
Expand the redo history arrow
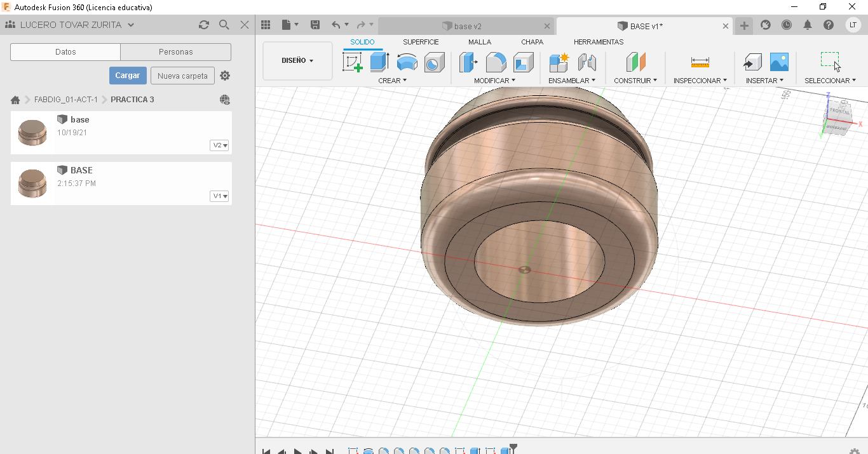pos(372,25)
